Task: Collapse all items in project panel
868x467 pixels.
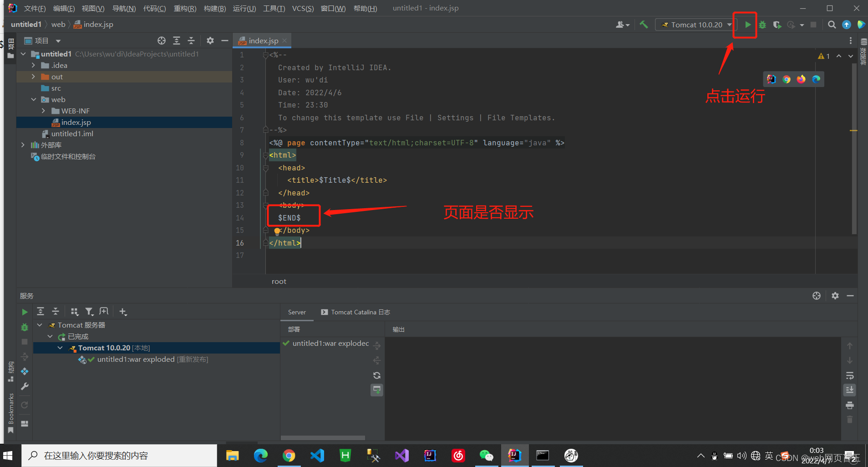Action: coord(191,41)
